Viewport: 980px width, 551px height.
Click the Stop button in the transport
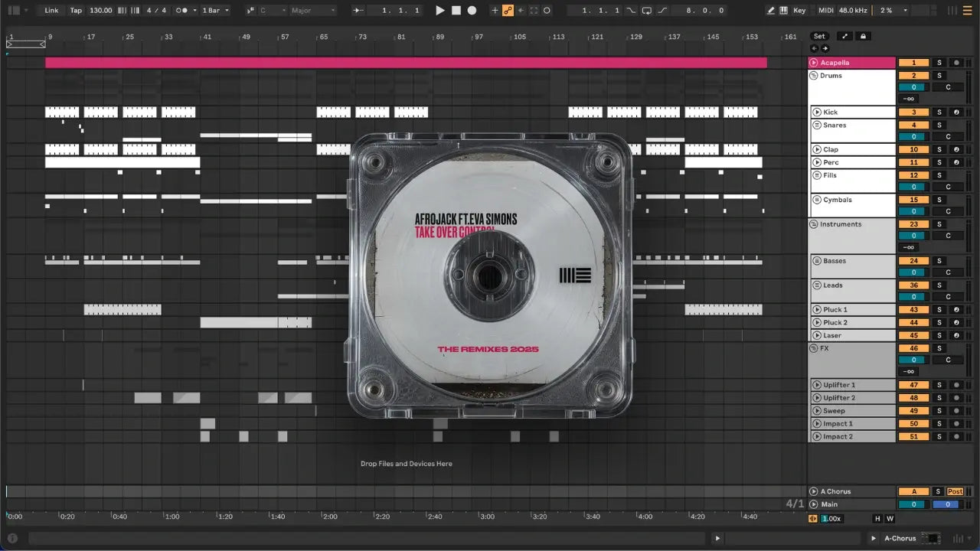pyautogui.click(x=456, y=11)
